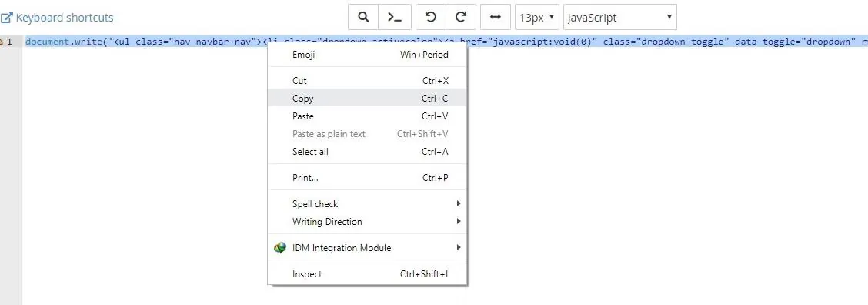Choose Cut in the context menu
This screenshot has height=305, width=868.
(x=367, y=81)
